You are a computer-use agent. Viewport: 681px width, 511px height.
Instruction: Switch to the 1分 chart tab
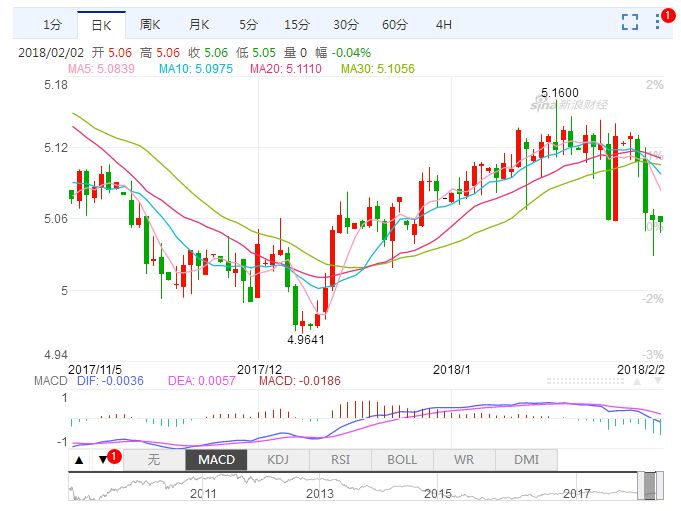coord(53,23)
